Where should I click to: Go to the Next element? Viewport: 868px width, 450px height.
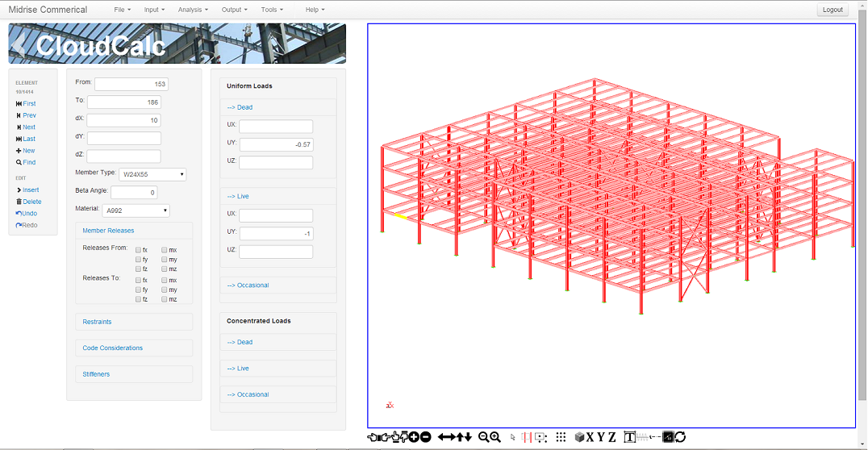click(26, 127)
